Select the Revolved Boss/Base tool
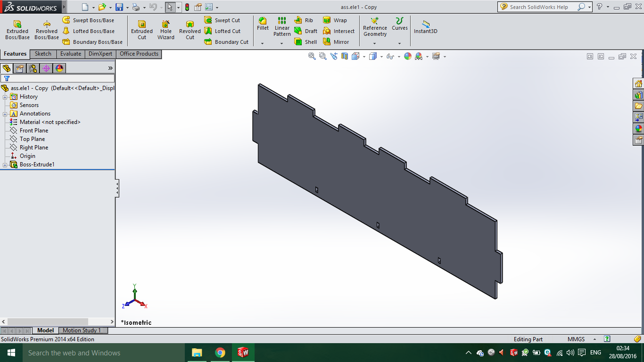The width and height of the screenshot is (644, 362). [x=47, y=30]
